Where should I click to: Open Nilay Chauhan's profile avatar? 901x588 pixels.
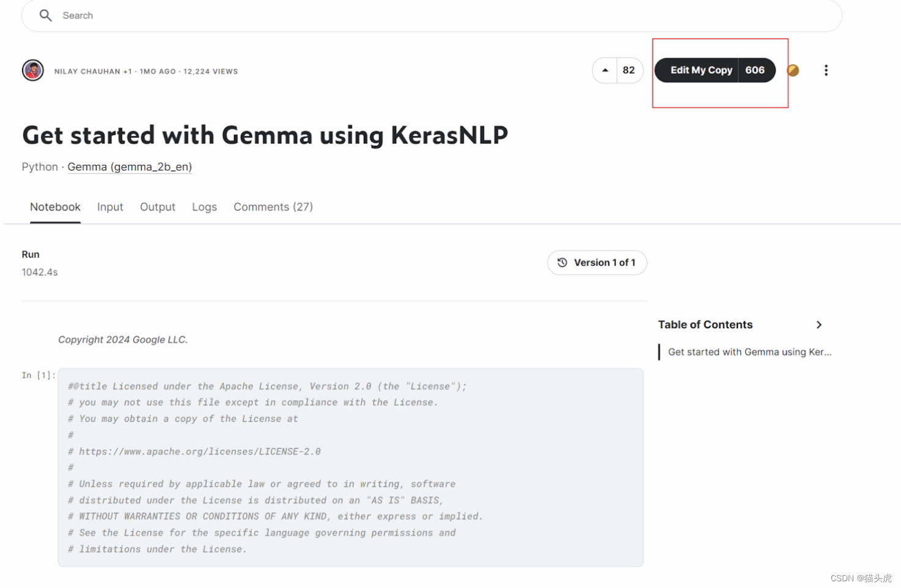(33, 70)
